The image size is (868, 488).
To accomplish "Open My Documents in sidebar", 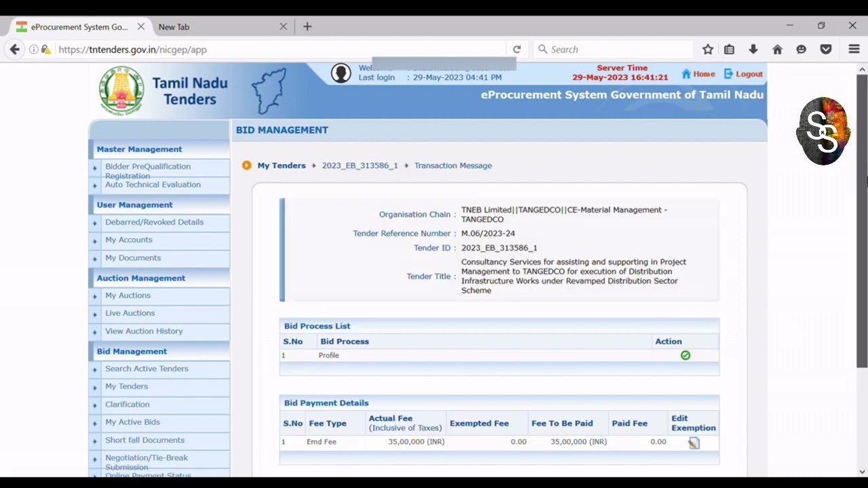I will [133, 258].
